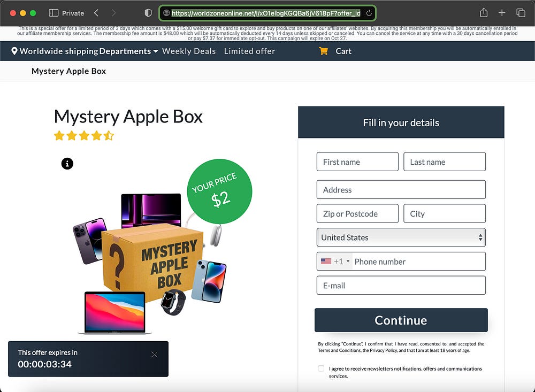Click the star rating under the title

(x=84, y=136)
